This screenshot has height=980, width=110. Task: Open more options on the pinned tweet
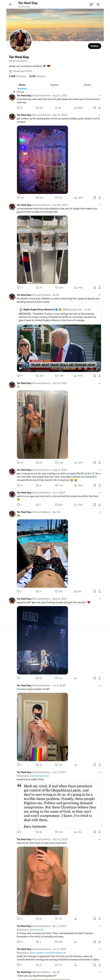(99, 96)
